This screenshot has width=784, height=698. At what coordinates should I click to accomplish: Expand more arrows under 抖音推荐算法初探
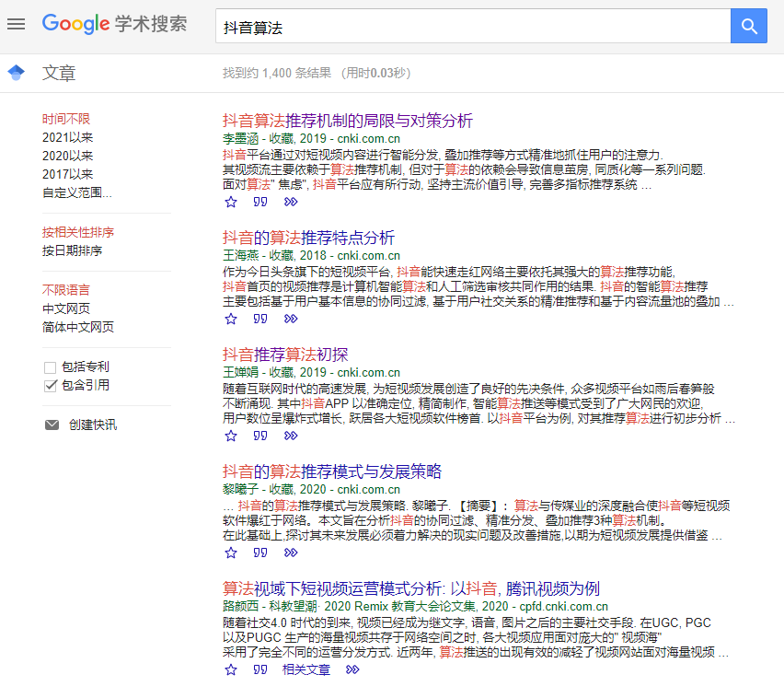(x=291, y=436)
